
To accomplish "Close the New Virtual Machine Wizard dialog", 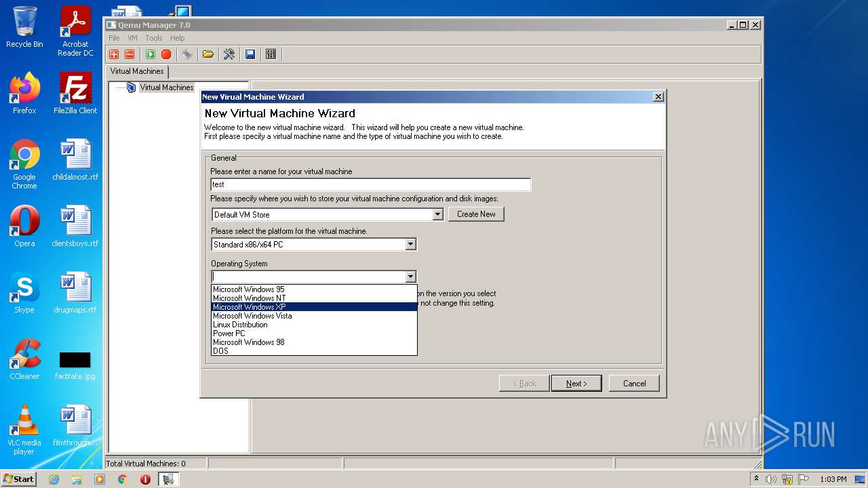I will (658, 97).
